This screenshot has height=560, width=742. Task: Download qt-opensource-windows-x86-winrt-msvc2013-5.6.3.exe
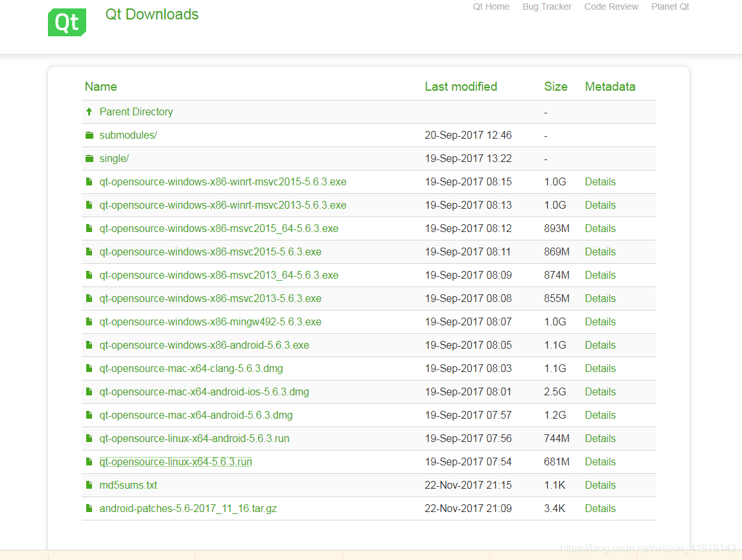pyautogui.click(x=223, y=205)
